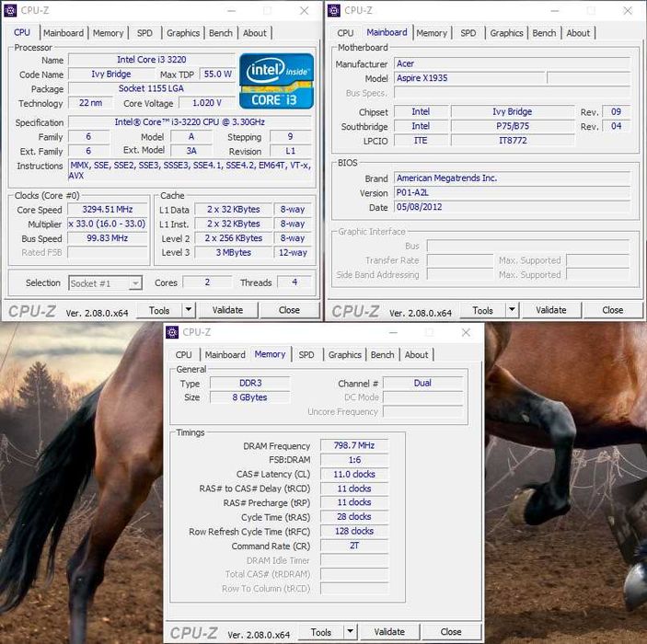Click the Threads value 4
647x644 pixels.
tap(295, 282)
